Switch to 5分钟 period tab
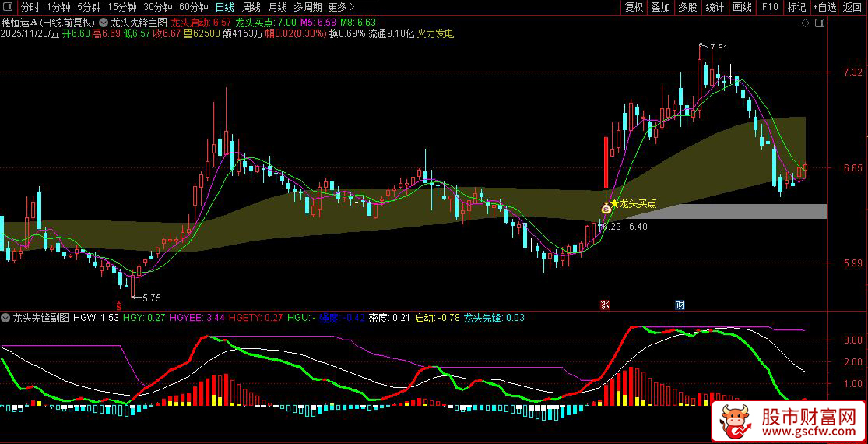 pyautogui.click(x=89, y=7)
